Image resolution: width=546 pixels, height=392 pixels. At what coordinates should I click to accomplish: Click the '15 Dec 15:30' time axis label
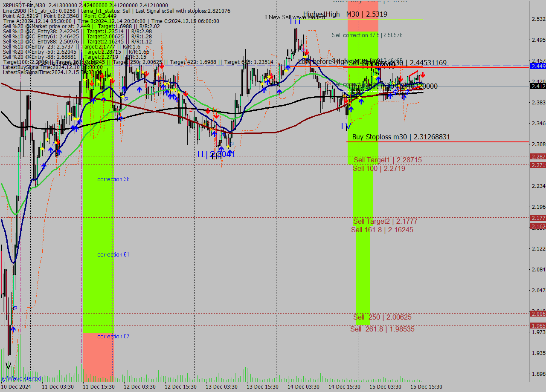click(426, 387)
